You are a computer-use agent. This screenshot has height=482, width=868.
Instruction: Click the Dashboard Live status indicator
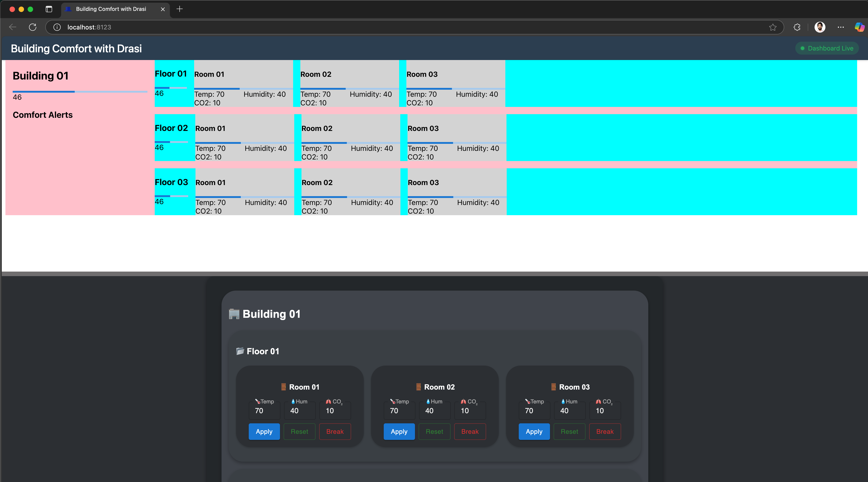pos(827,48)
